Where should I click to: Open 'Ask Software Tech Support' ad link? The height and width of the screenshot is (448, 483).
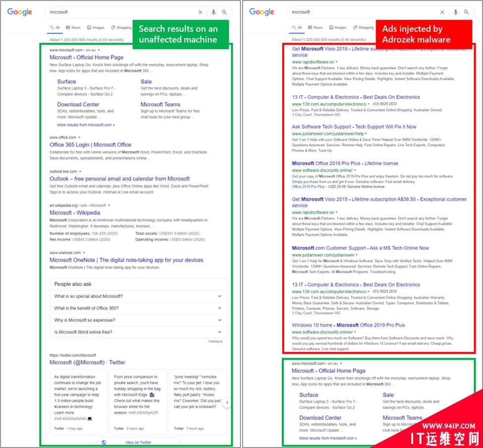pyautogui.click(x=354, y=127)
